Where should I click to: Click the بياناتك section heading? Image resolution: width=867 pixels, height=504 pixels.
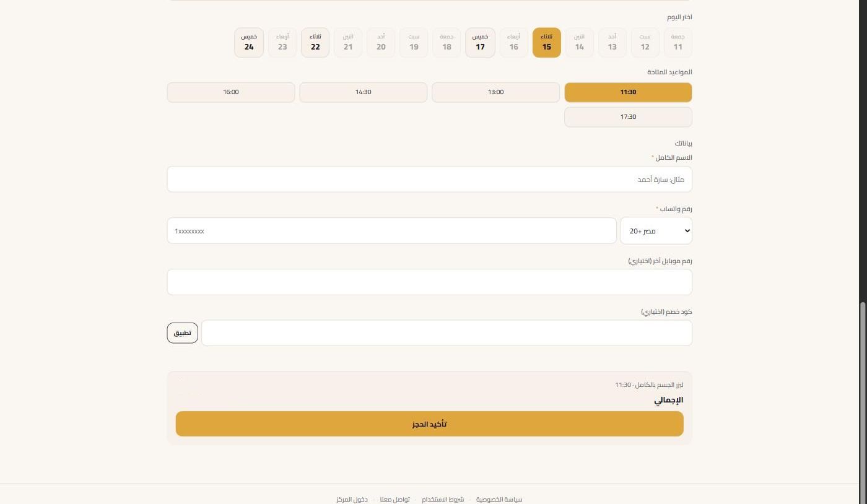(683, 144)
